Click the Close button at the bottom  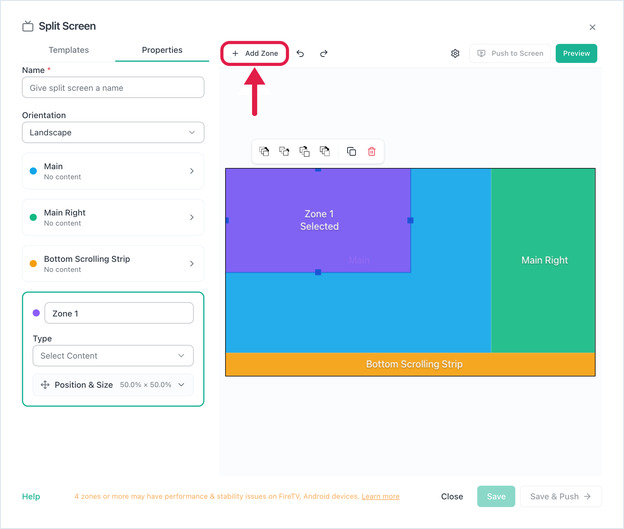(452, 496)
